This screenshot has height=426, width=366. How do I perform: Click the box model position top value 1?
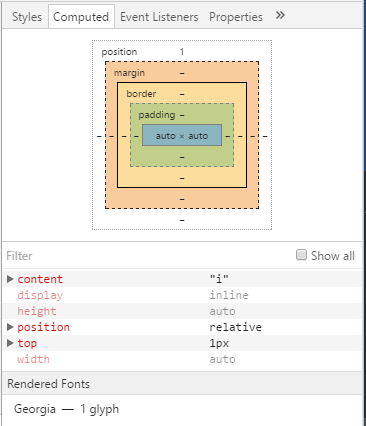[182, 52]
